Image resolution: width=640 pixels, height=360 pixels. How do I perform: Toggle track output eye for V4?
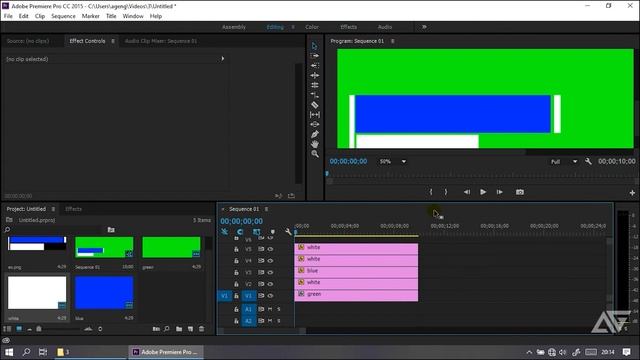[x=270, y=260]
